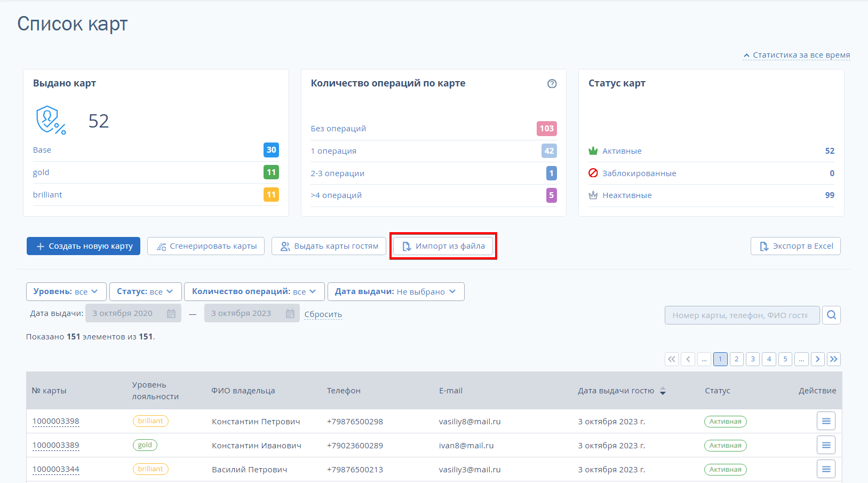
Task: Click ellipsis after page 5
Action: tap(801, 359)
